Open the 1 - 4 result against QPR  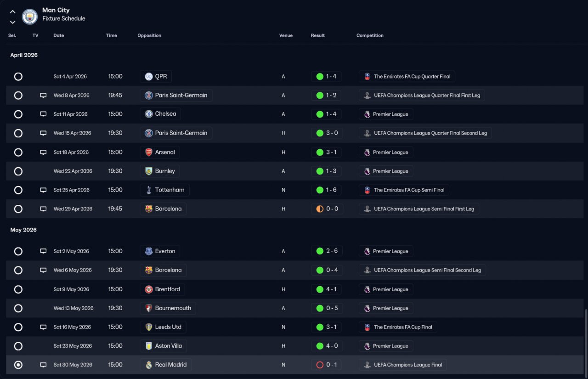pos(327,77)
